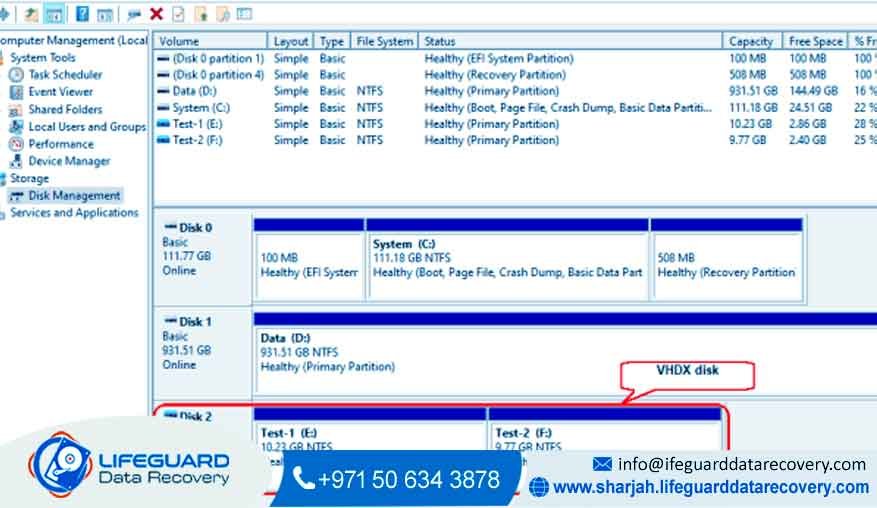877x508 pixels.
Task: Open Task Scheduler in the tree
Action: (65, 74)
